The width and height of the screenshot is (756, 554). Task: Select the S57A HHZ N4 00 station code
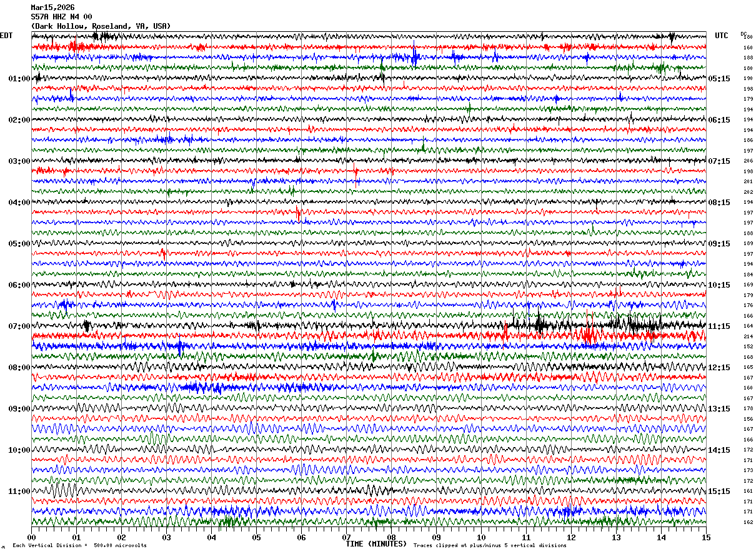pos(61,17)
